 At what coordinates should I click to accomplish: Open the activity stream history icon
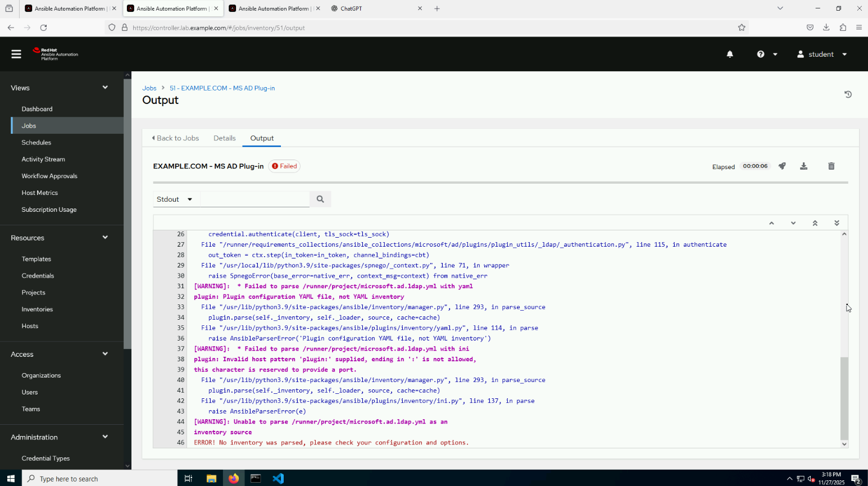848,94
